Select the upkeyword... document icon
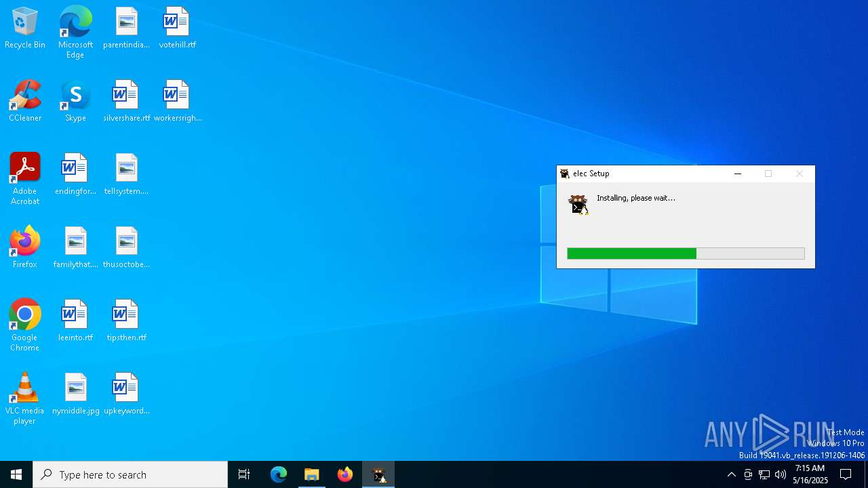 (126, 394)
